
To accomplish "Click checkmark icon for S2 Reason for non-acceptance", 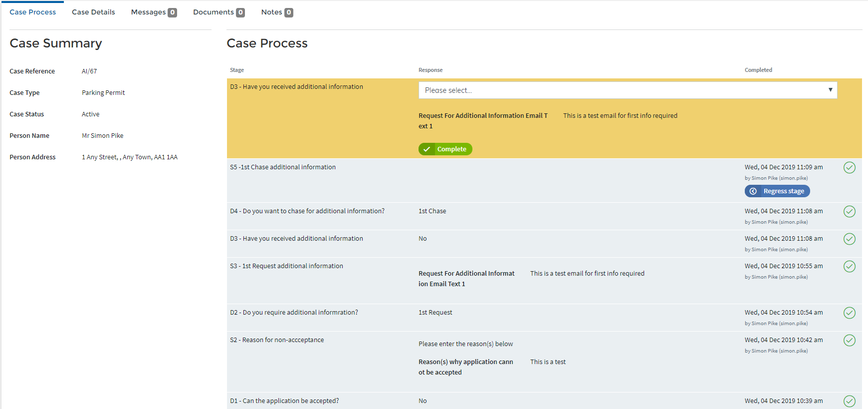I will pyautogui.click(x=849, y=341).
